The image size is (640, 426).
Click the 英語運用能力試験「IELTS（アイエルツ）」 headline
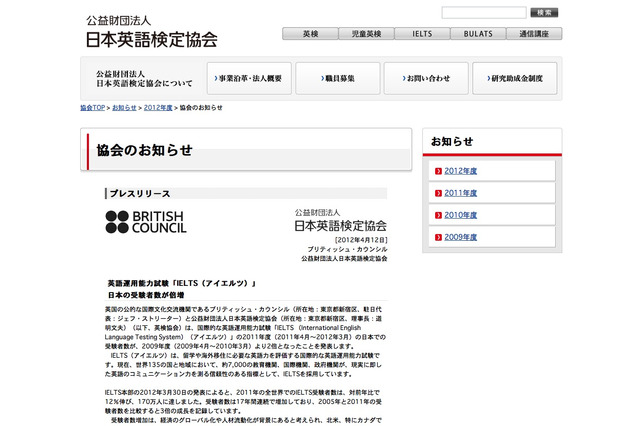pos(182,283)
